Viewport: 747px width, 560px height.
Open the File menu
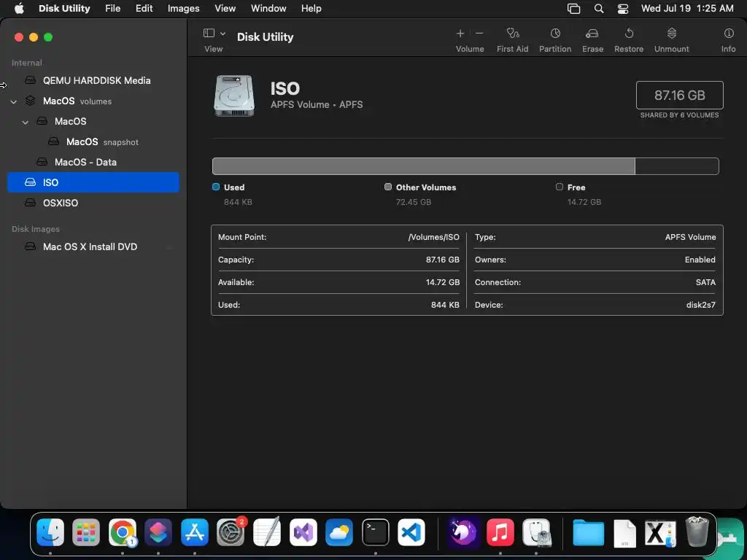(113, 9)
